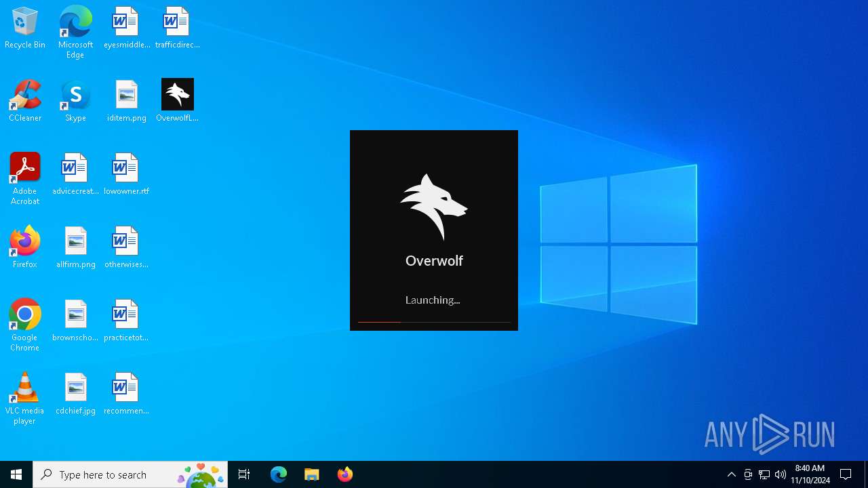Open File Explorer from the taskbar
The width and height of the screenshot is (868, 488).
311,474
